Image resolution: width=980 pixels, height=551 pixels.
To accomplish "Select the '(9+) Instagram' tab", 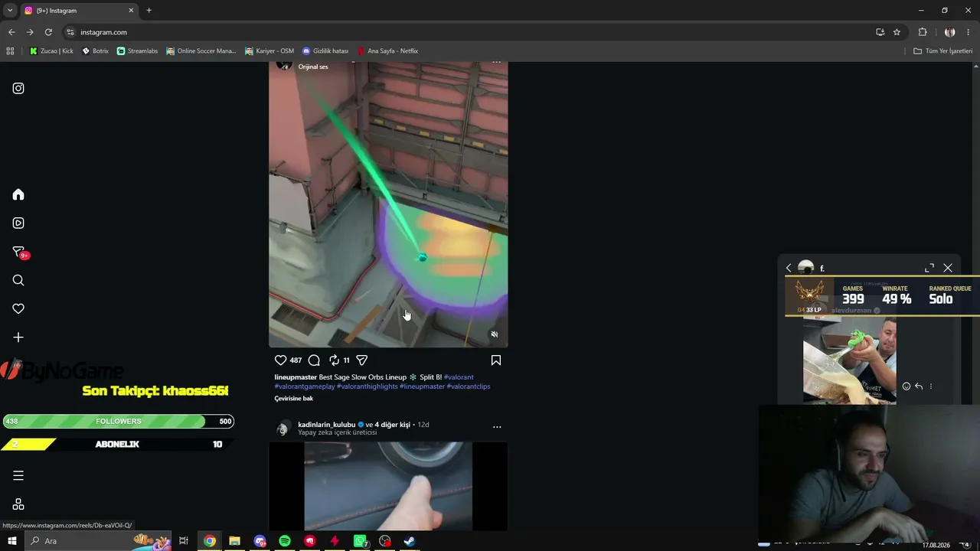I will (x=80, y=11).
